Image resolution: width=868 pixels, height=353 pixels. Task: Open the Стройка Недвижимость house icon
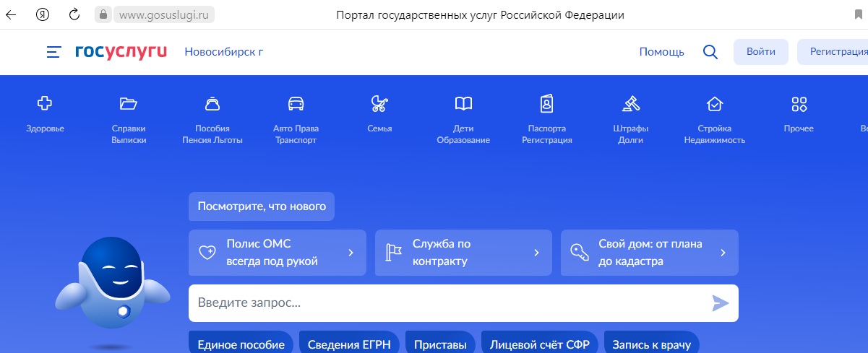715,104
